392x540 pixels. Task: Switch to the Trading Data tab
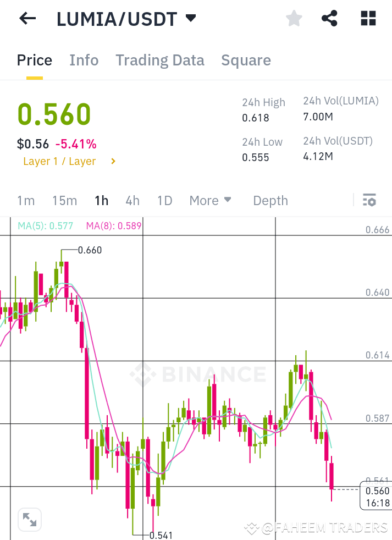click(x=159, y=60)
